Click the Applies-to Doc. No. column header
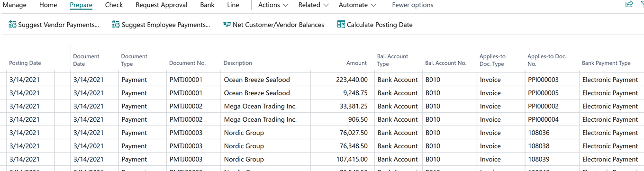This screenshot has width=644, height=171. 547,60
